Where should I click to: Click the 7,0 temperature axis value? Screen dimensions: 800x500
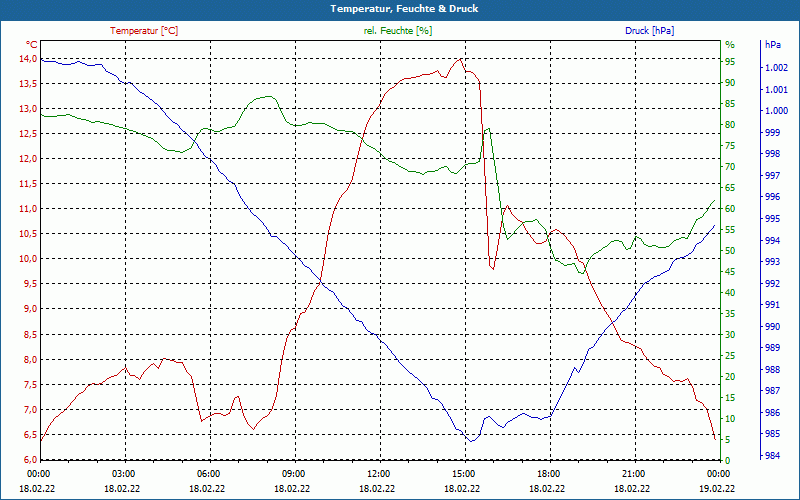30,410
